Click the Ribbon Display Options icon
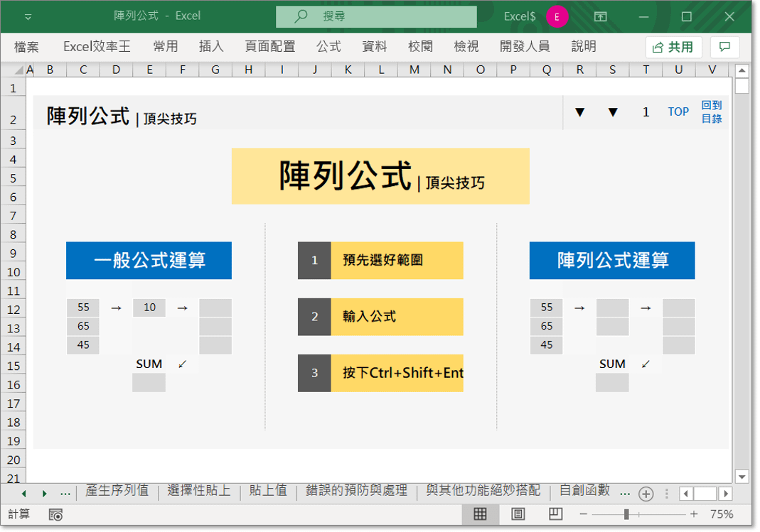 tap(601, 16)
